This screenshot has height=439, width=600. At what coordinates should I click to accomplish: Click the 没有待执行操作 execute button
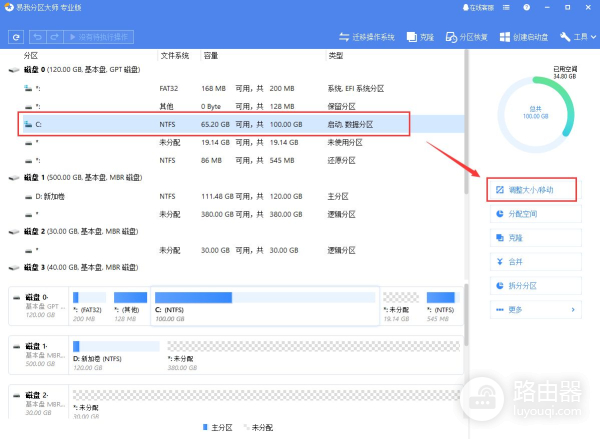coord(99,37)
